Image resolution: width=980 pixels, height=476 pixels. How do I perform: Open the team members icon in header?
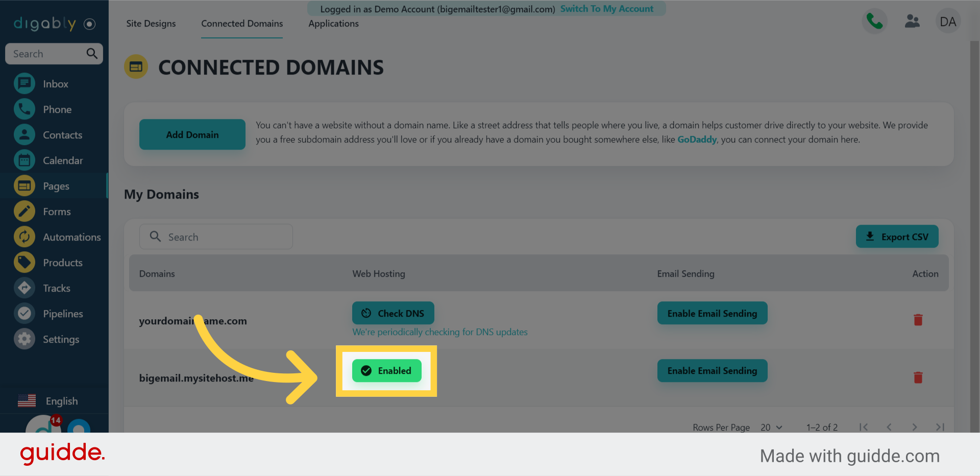pyautogui.click(x=912, y=21)
